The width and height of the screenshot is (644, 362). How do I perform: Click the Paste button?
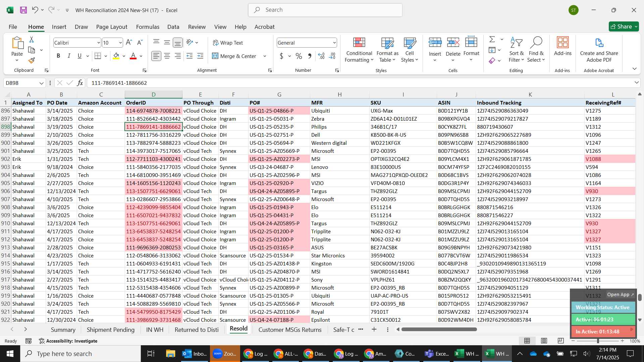pos(17,49)
